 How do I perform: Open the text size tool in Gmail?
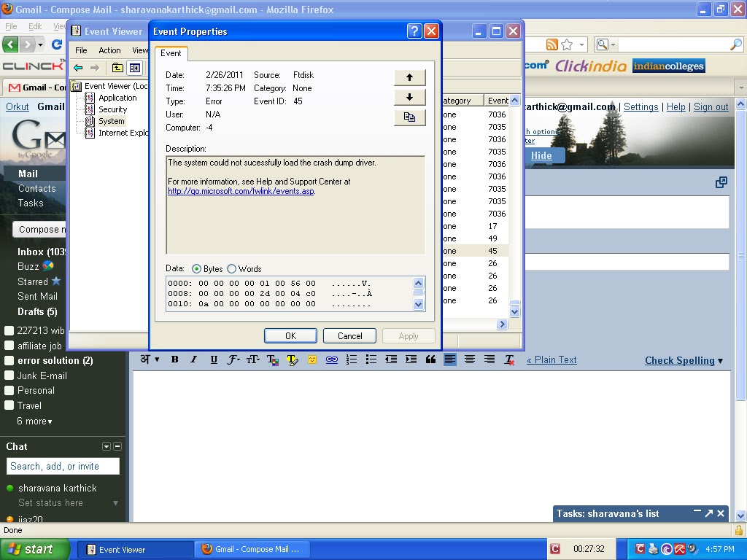tap(252, 359)
